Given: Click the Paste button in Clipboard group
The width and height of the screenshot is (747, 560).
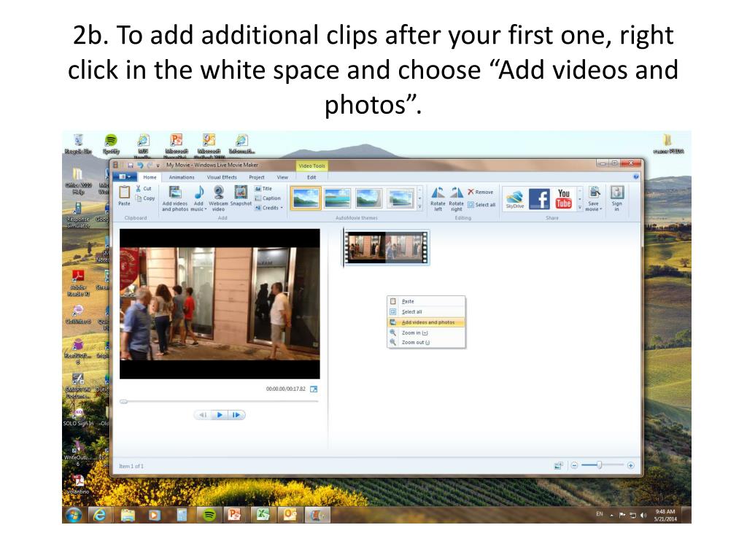Looking at the screenshot, I should click(x=124, y=195).
